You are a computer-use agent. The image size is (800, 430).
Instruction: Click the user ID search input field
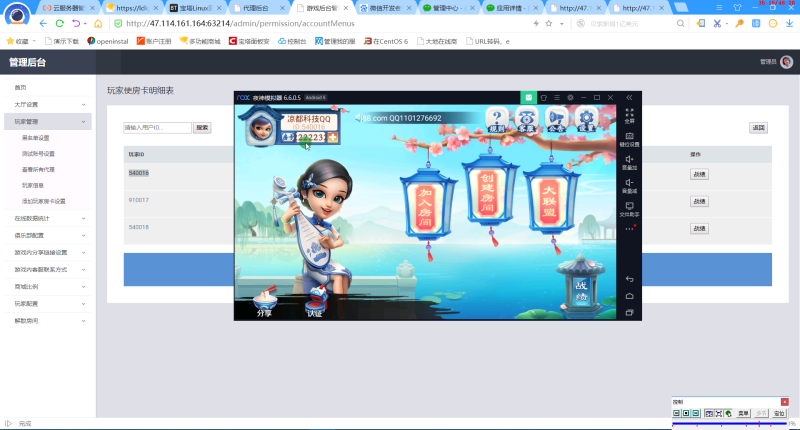pos(158,128)
